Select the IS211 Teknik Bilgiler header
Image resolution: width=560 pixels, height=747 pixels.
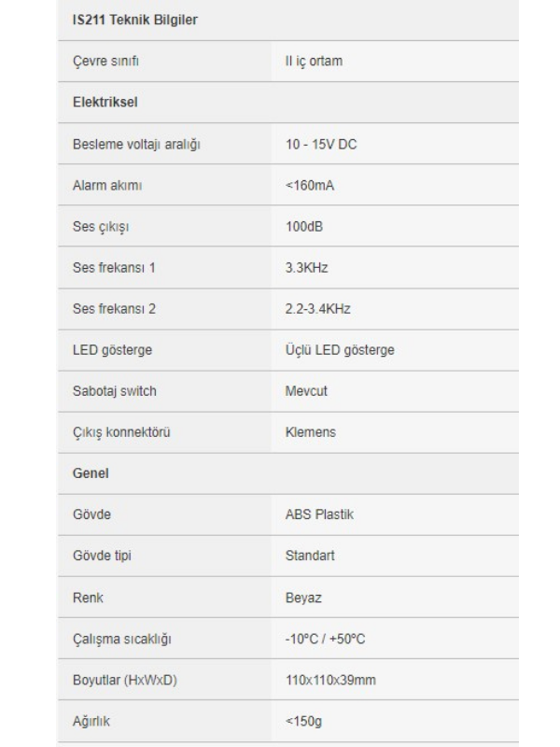click(134, 20)
